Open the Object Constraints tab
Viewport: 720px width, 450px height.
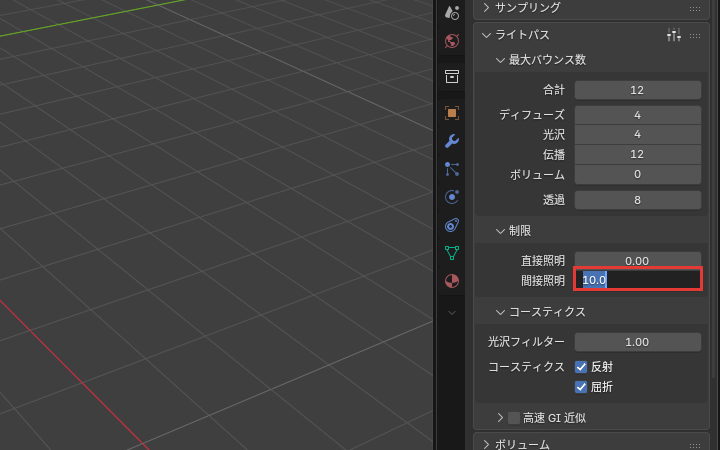[x=452, y=225]
